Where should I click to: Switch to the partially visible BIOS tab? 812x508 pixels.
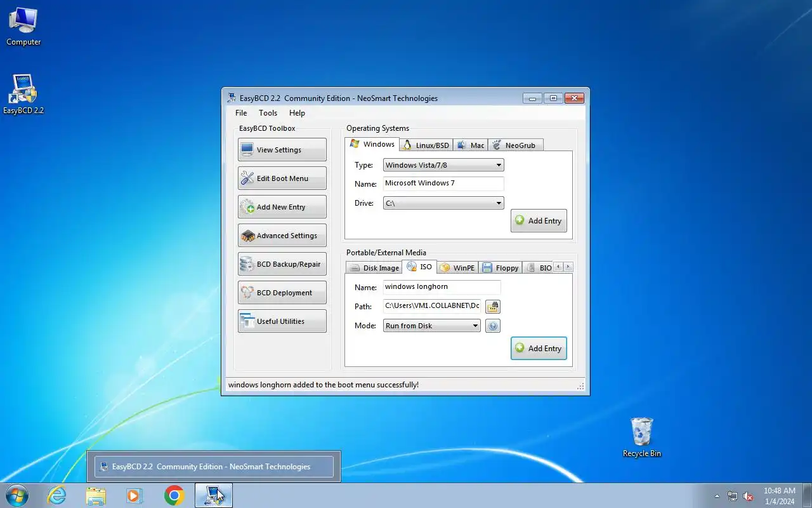[x=538, y=268]
